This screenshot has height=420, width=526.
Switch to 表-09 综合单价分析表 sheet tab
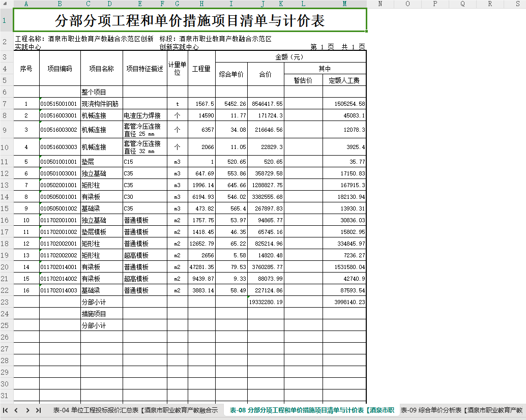pyautogui.click(x=461, y=410)
